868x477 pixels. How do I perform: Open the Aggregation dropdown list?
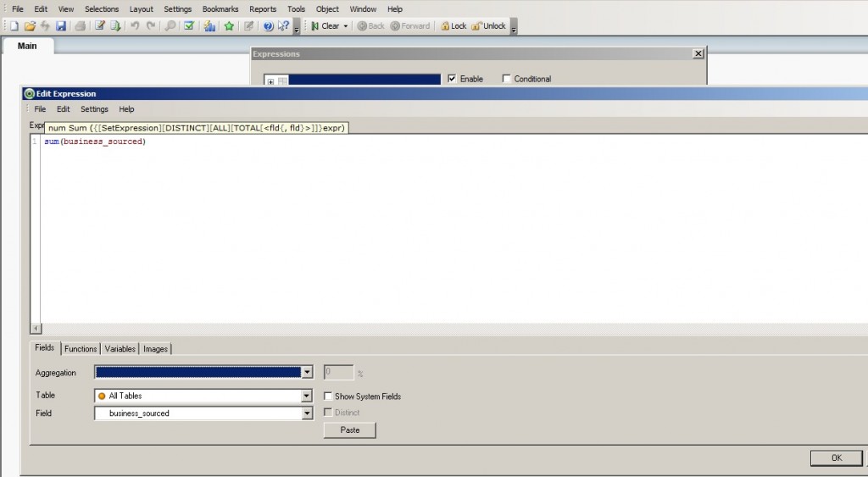[x=307, y=372]
